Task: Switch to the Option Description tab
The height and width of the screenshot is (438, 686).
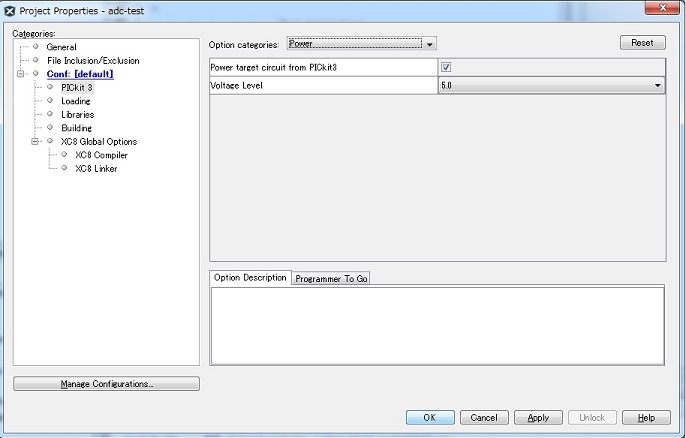Action: [x=250, y=277]
